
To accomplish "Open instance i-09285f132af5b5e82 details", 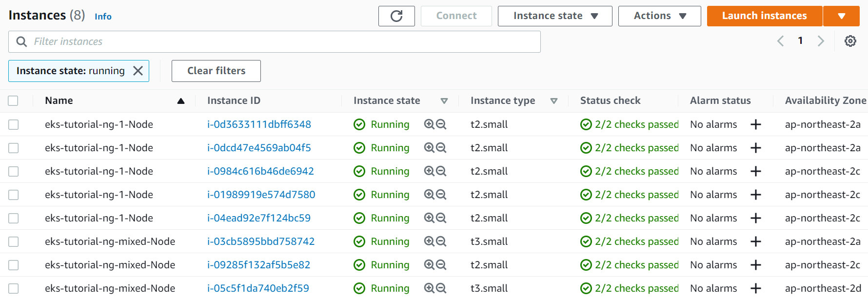I will tap(258, 265).
